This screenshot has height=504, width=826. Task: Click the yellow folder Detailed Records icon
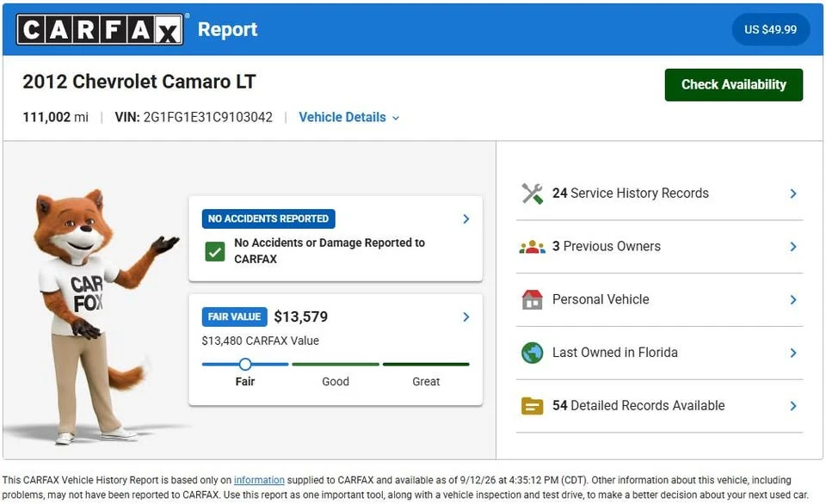532,406
